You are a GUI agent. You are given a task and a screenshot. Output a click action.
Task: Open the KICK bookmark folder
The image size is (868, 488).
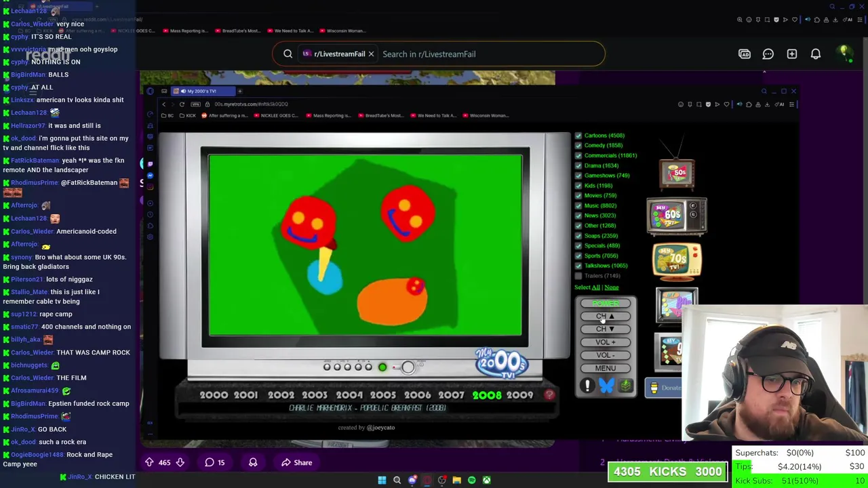click(187, 115)
